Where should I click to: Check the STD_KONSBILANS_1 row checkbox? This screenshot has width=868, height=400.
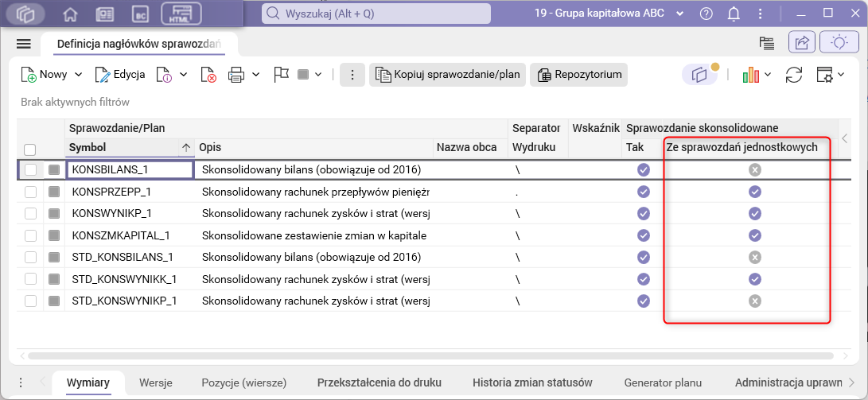30,258
